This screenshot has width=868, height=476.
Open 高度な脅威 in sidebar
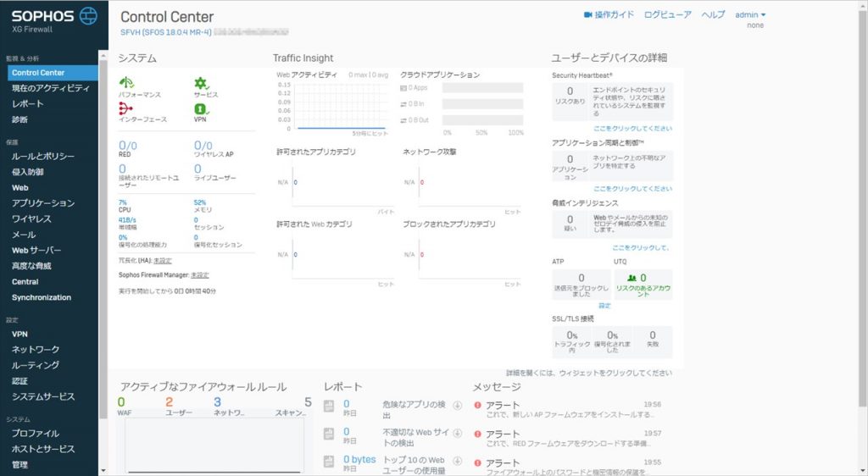[x=31, y=266]
